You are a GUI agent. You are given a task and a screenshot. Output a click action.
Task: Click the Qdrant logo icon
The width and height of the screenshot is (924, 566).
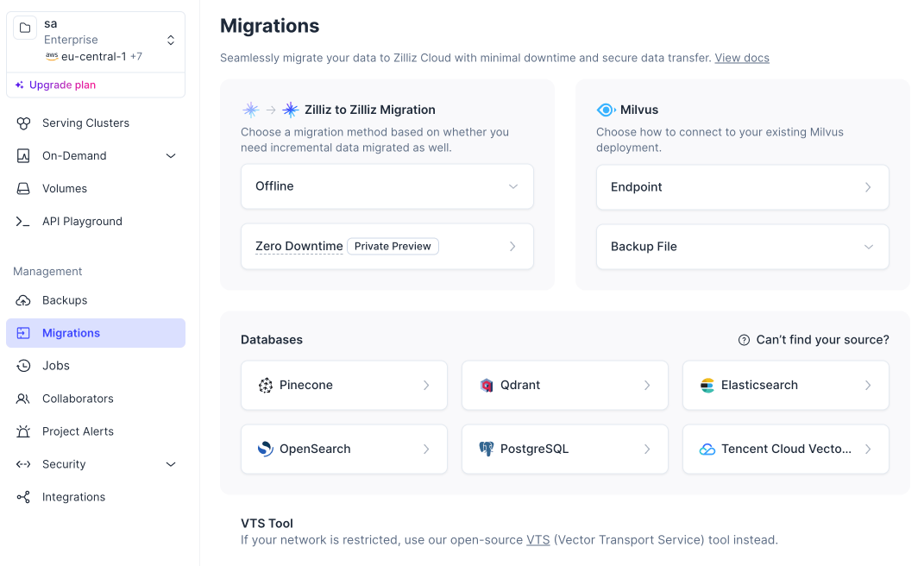487,385
